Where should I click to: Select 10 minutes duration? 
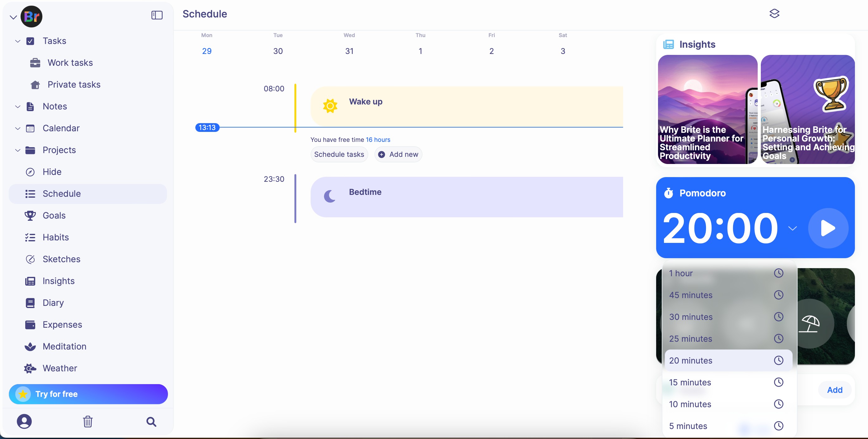pos(728,404)
